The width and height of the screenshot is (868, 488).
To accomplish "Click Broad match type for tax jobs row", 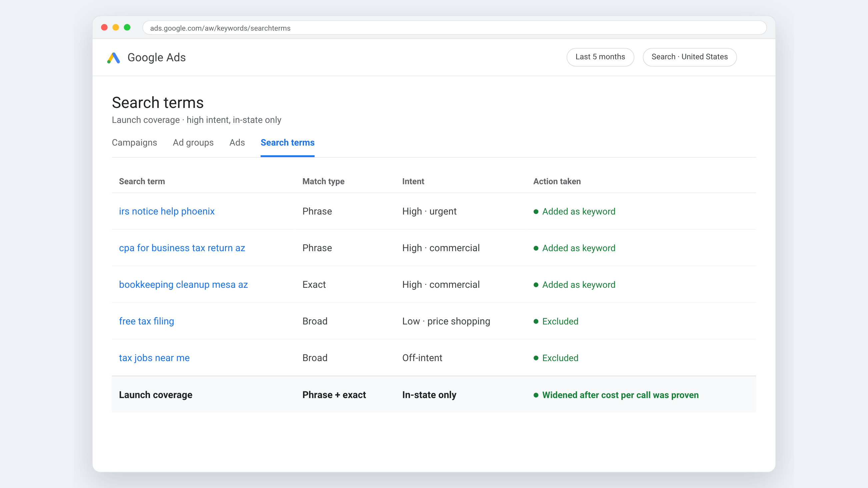I will click(315, 358).
